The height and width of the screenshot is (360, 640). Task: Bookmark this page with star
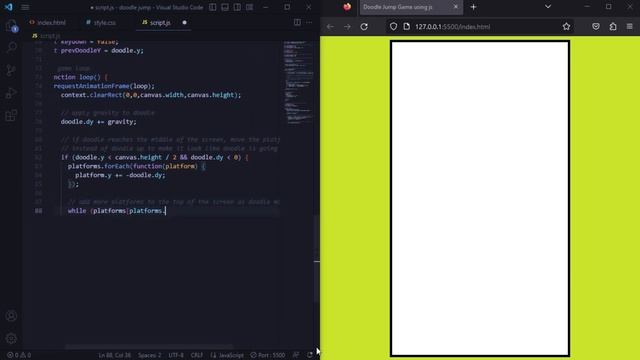pyautogui.click(x=566, y=27)
